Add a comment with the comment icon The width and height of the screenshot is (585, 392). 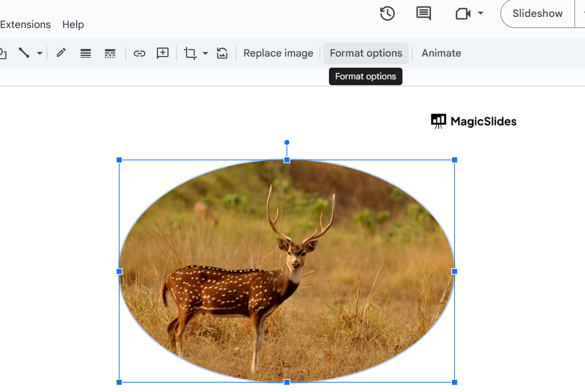pyautogui.click(x=162, y=52)
